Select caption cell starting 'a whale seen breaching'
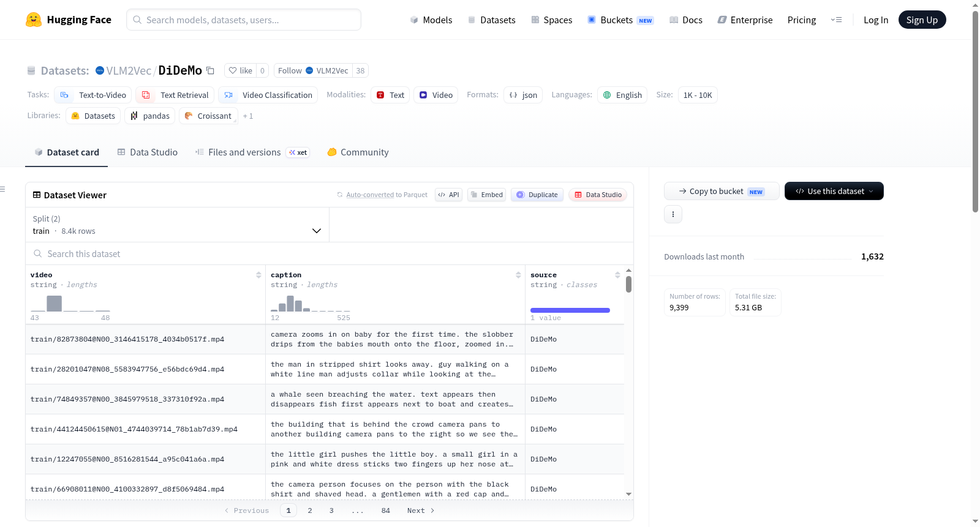 tap(395, 399)
